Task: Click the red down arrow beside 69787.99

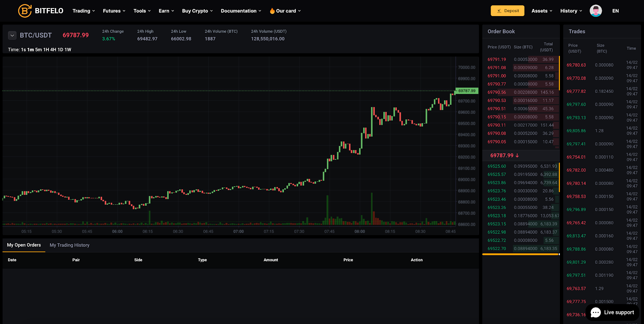Action: (517, 156)
